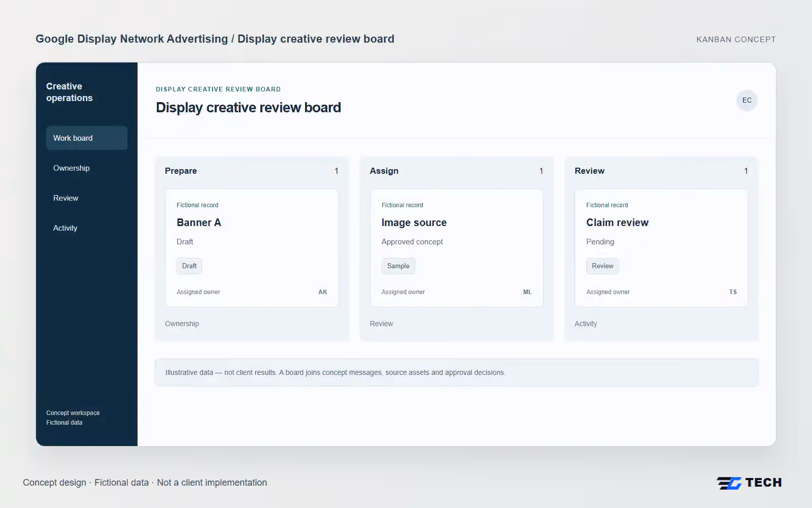Click the ML owner initials

pos(527,292)
